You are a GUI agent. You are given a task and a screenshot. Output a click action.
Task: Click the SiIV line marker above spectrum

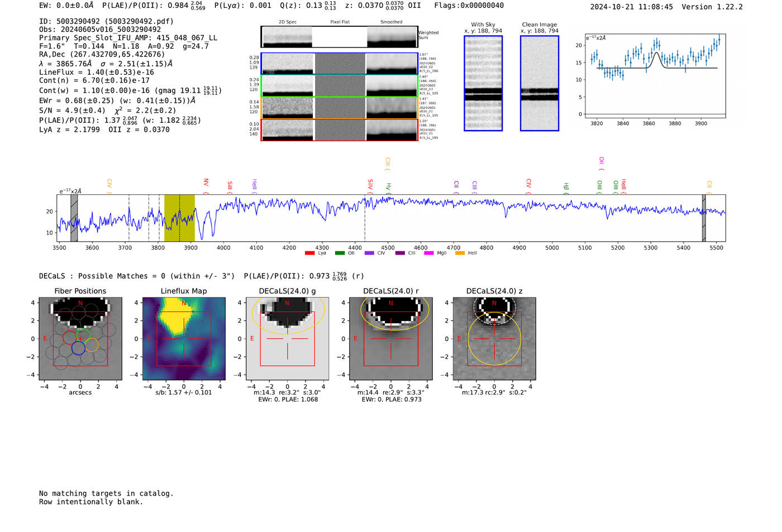tap(370, 186)
